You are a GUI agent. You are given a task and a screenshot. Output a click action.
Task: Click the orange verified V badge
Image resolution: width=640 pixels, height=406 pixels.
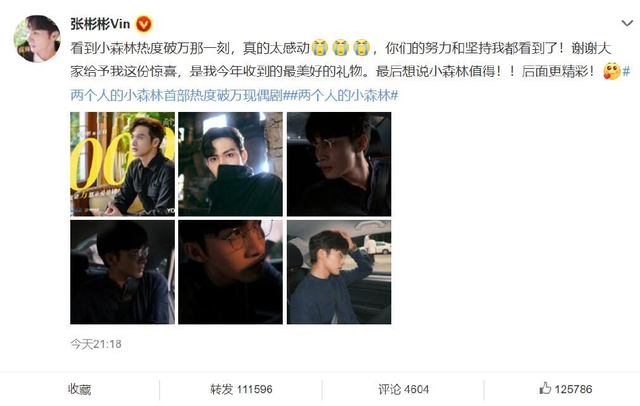(144, 24)
